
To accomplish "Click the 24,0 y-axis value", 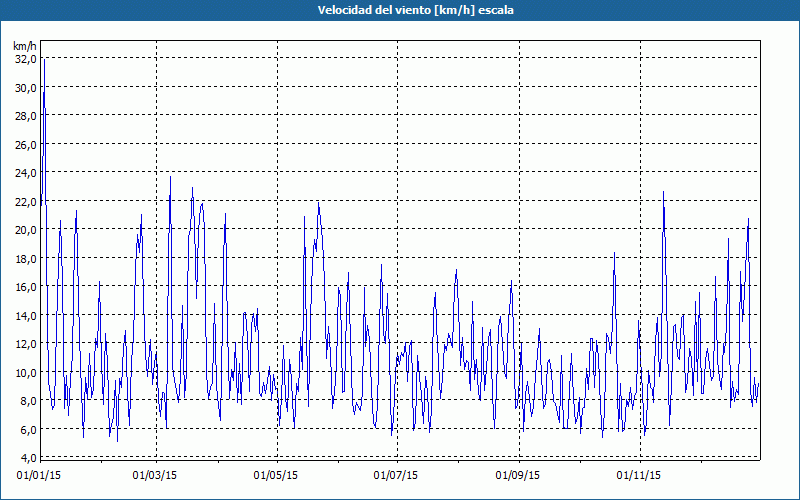I will (x=26, y=173).
